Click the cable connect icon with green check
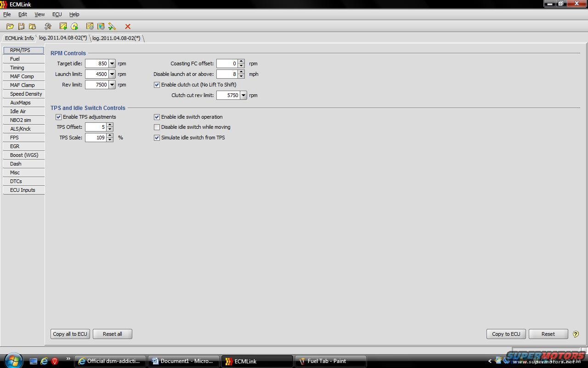This screenshot has width=588, height=368. (x=112, y=27)
